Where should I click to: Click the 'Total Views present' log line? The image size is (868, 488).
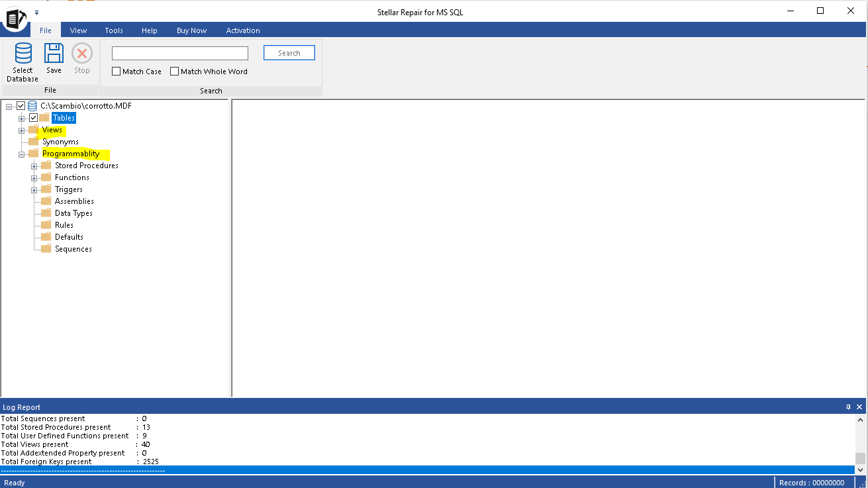(75, 444)
